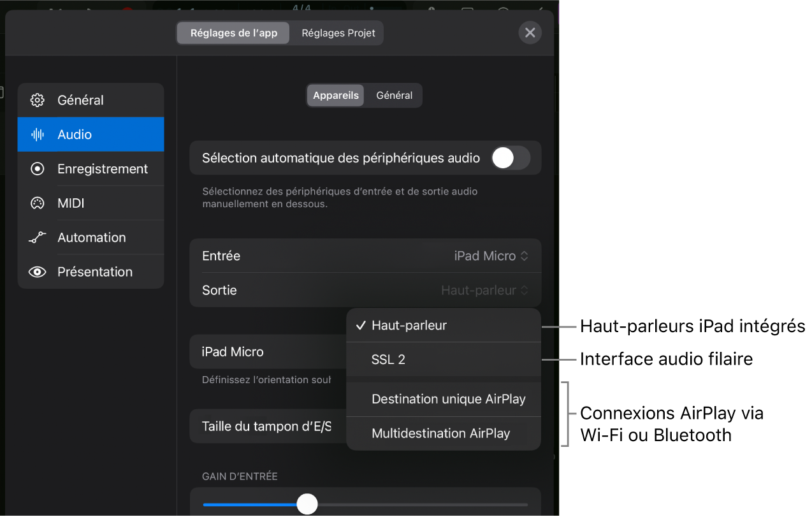Select the Audio waveform icon in sidebar
This screenshot has width=812, height=517.
37,134
